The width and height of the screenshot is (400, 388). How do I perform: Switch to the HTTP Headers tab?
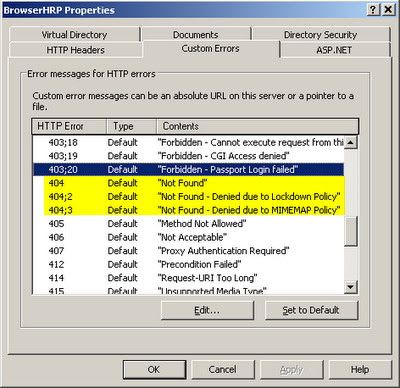tap(76, 50)
